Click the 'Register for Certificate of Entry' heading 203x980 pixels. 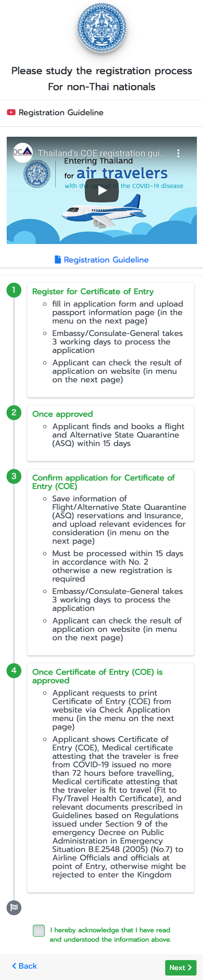[93, 291]
